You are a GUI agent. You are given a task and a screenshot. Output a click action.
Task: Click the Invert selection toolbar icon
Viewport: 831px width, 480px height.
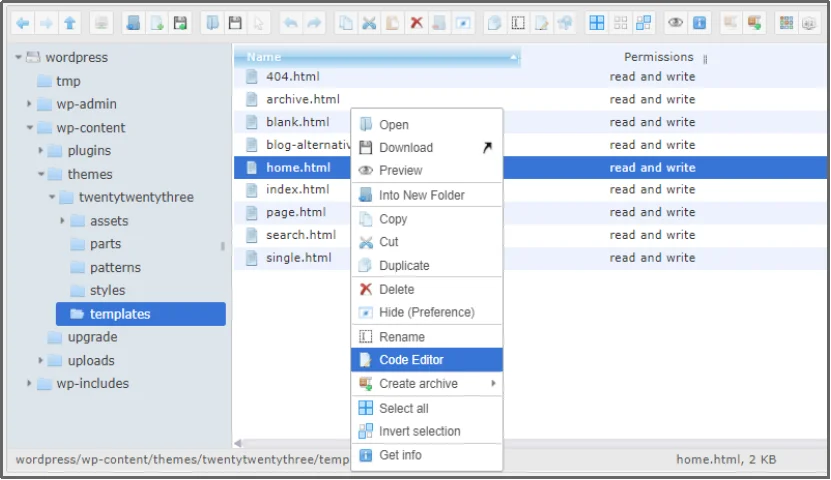click(643, 23)
